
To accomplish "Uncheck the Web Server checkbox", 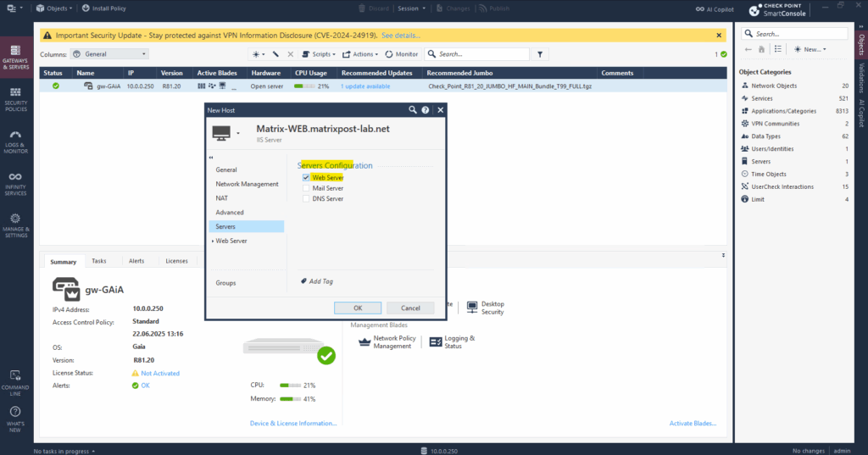I will (306, 178).
